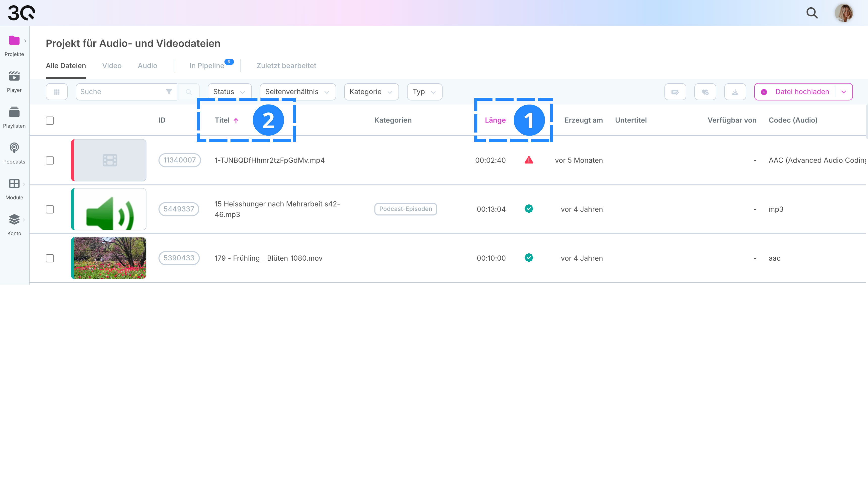Image resolution: width=868 pixels, height=498 pixels.
Task: Open the Seitenverhältnis dropdown
Action: tap(298, 92)
